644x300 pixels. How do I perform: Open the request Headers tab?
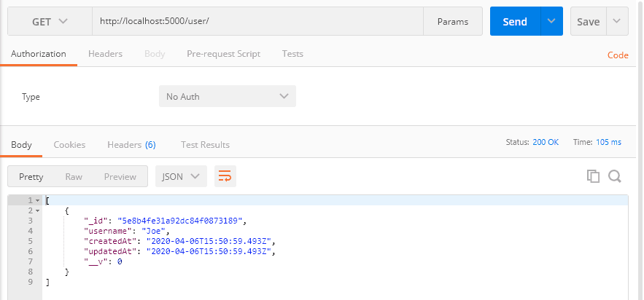click(x=105, y=54)
